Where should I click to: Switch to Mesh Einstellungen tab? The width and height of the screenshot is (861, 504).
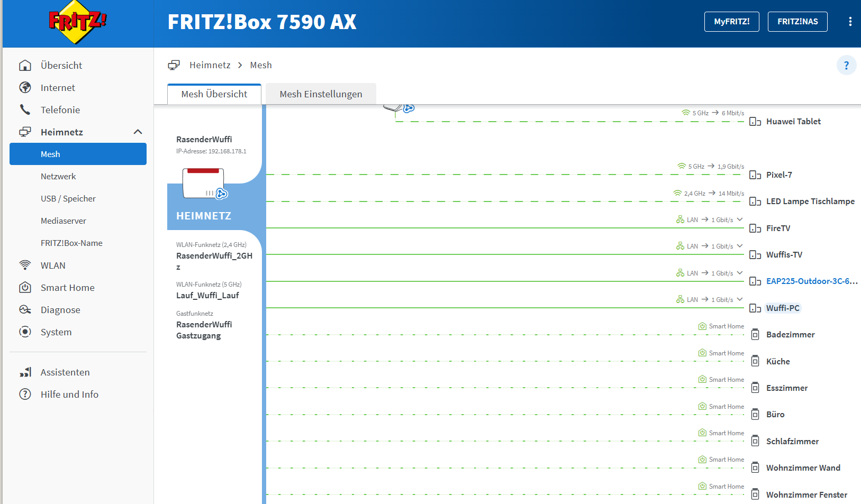(321, 94)
